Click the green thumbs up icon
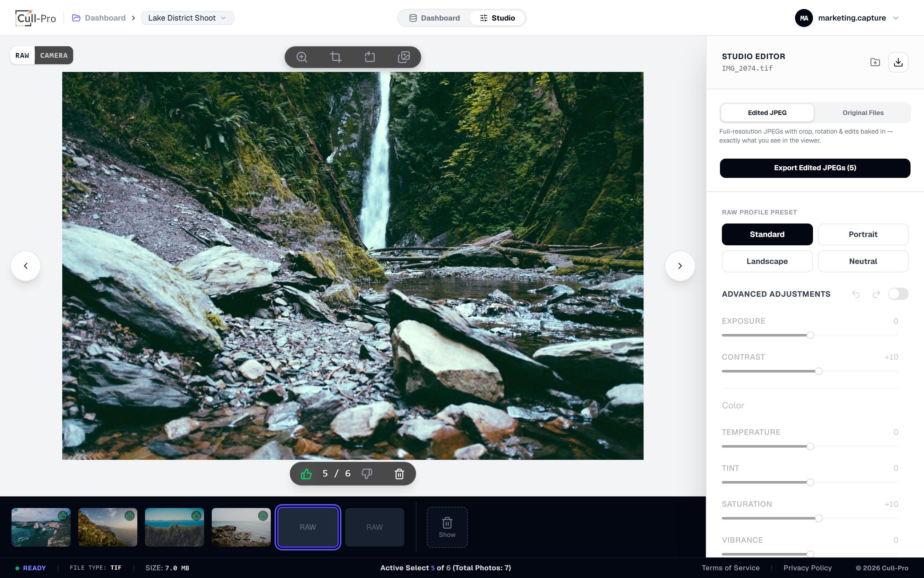The width and height of the screenshot is (924, 578). [306, 474]
